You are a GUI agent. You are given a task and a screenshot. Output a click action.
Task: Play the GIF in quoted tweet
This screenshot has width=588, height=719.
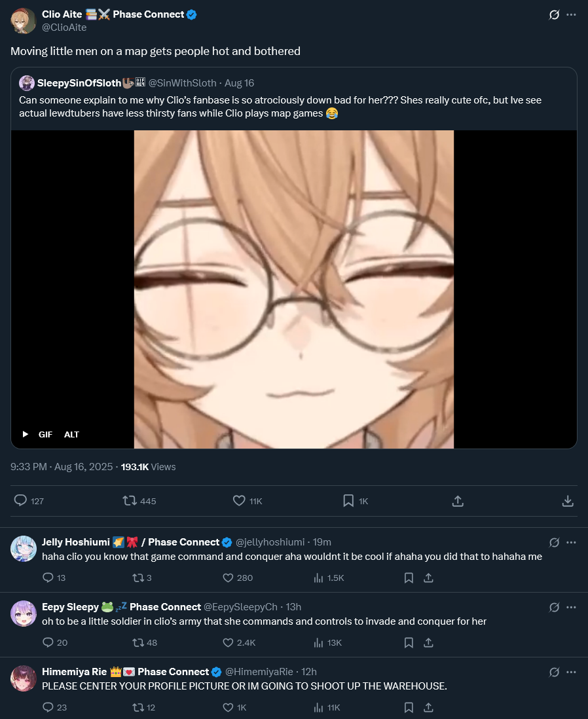pyautogui.click(x=26, y=433)
